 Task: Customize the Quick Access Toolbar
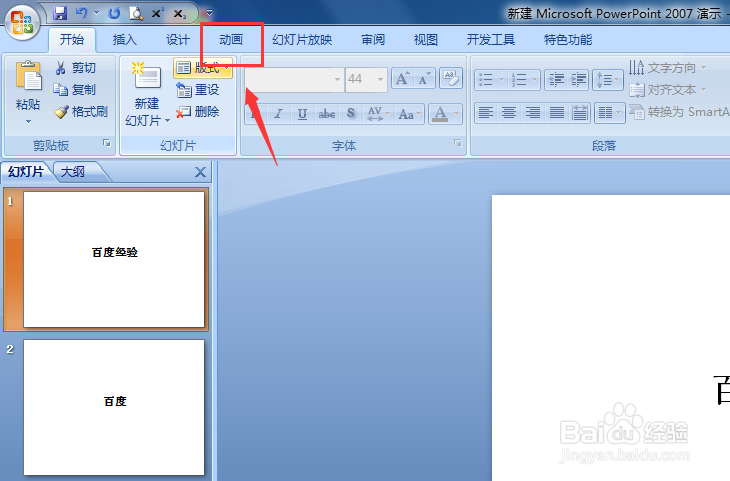click(209, 13)
